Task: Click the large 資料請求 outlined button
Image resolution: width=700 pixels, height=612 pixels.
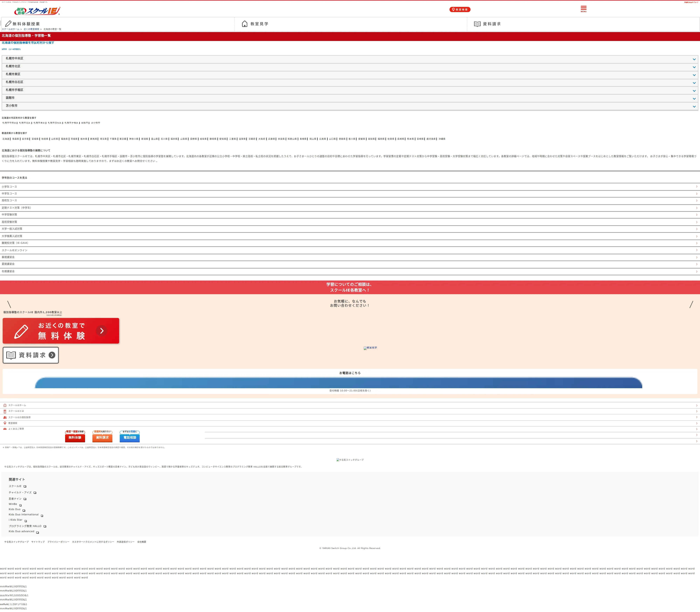Action: 31,355
